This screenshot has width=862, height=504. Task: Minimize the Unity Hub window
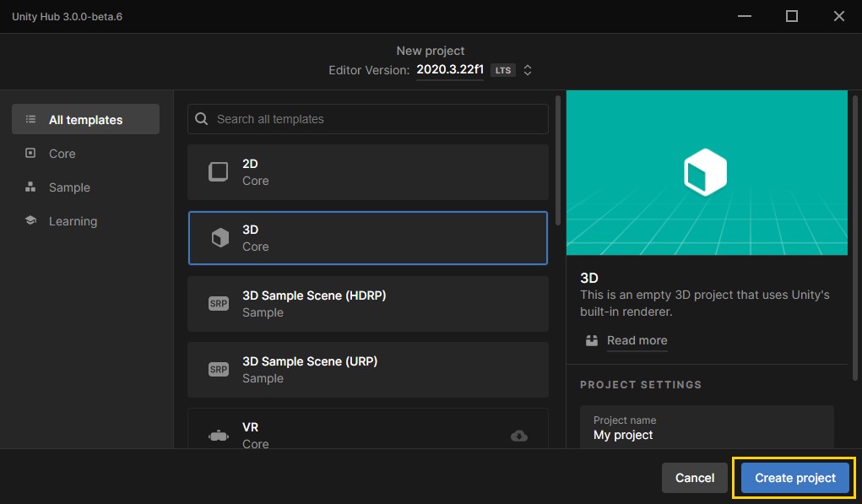coord(745,16)
